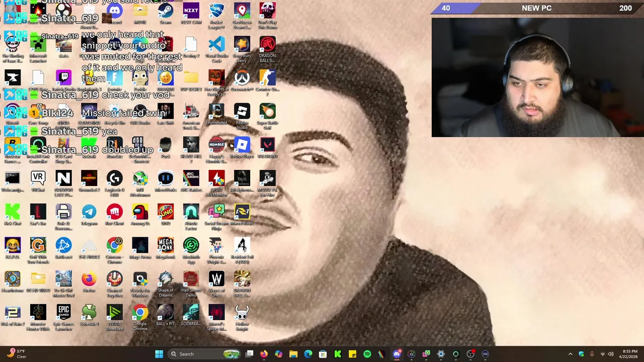Open Discord from the taskbar
Image resolution: width=644 pixels, height=362 pixels.
[396, 354]
